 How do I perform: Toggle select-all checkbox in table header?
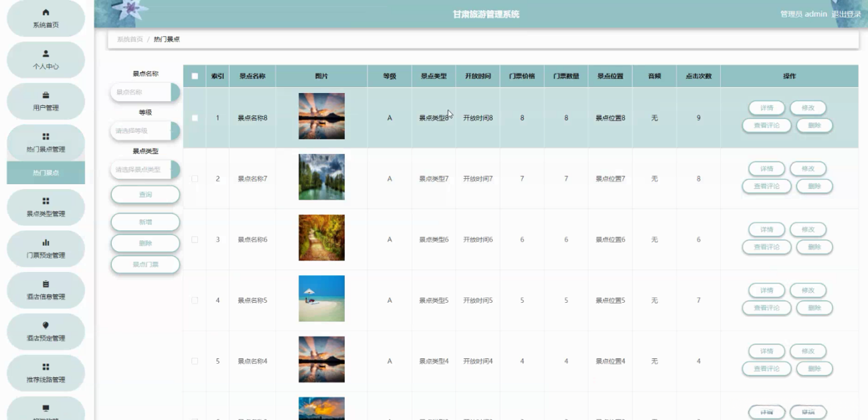pyautogui.click(x=195, y=76)
